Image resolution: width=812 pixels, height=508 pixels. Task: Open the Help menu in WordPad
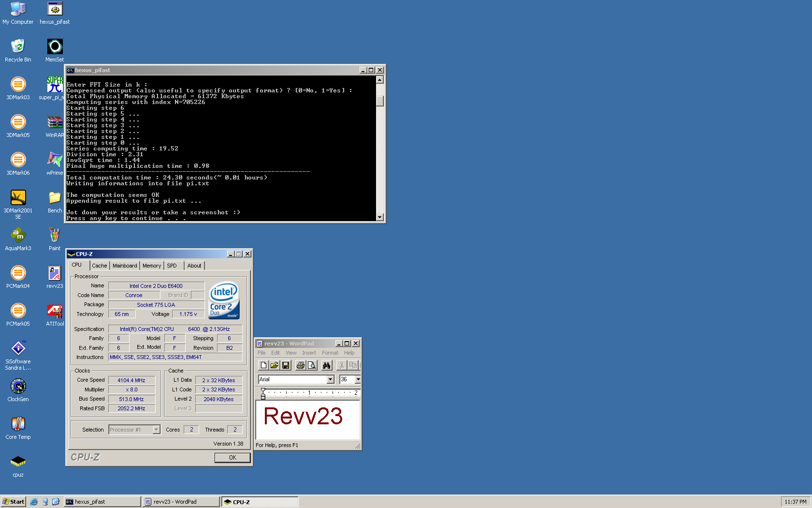click(349, 353)
